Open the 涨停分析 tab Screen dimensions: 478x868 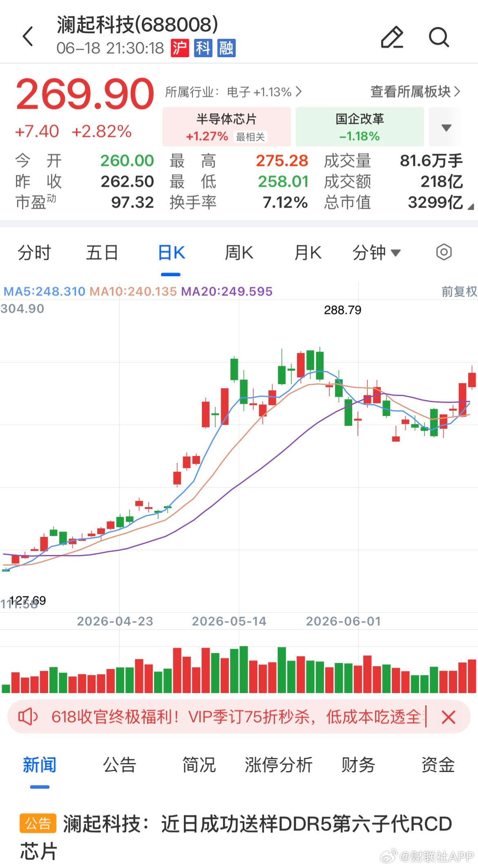click(x=279, y=765)
